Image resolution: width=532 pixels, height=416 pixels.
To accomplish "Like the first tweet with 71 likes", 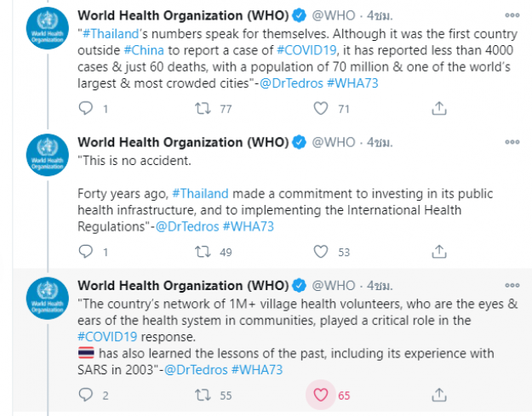I will click(321, 109).
